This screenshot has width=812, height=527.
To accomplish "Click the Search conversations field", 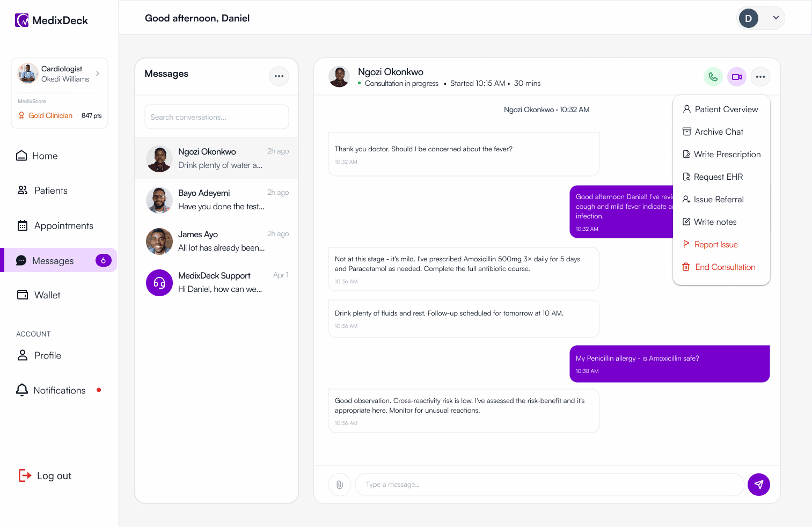I will click(x=217, y=117).
